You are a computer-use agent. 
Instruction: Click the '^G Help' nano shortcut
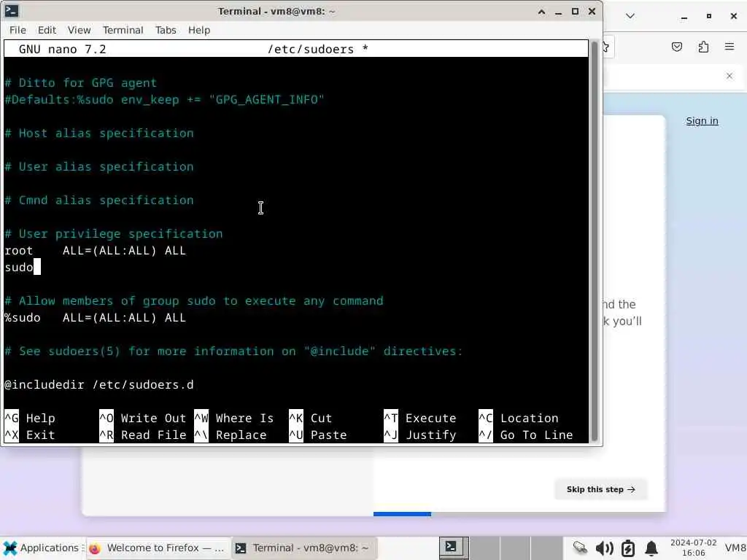coord(30,418)
